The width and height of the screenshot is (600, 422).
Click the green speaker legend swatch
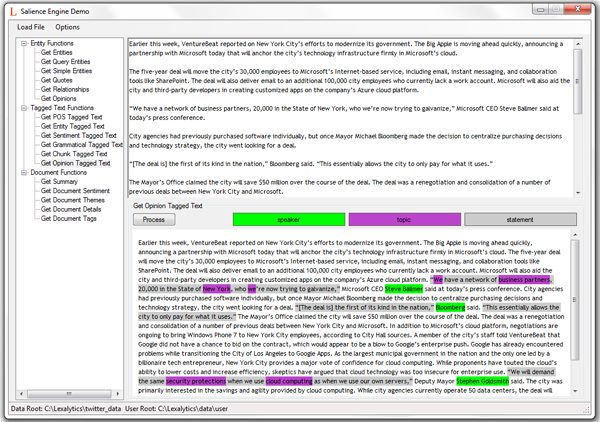(x=287, y=218)
